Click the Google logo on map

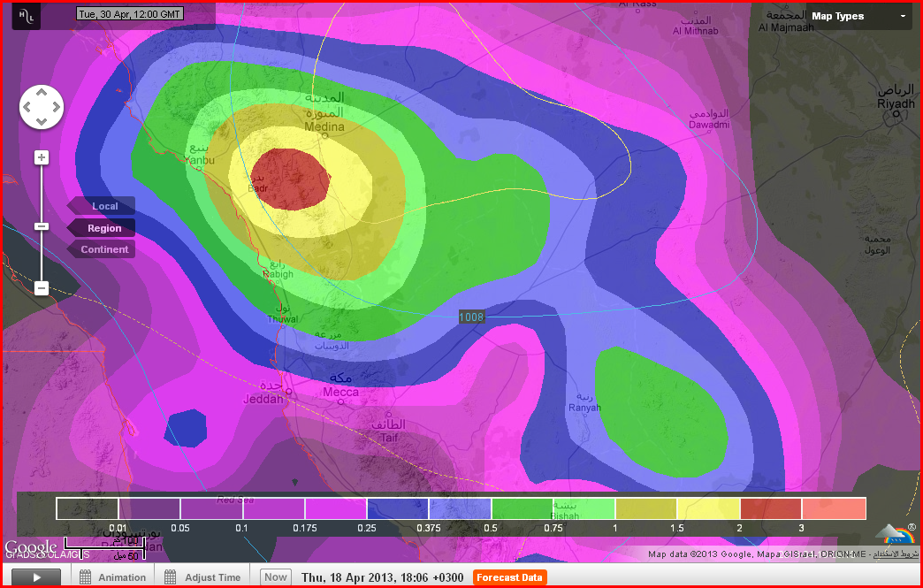[x=31, y=547]
